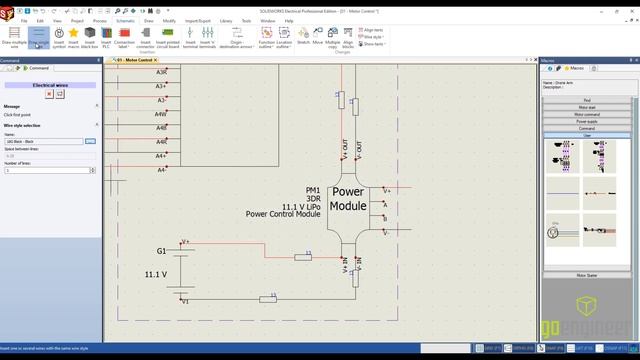The image size is (640, 360).
Task: Click the Insert 'n' terminals icon
Action: [207, 38]
